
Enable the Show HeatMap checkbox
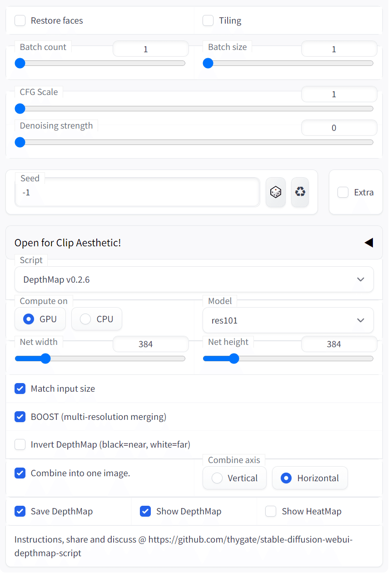point(271,511)
